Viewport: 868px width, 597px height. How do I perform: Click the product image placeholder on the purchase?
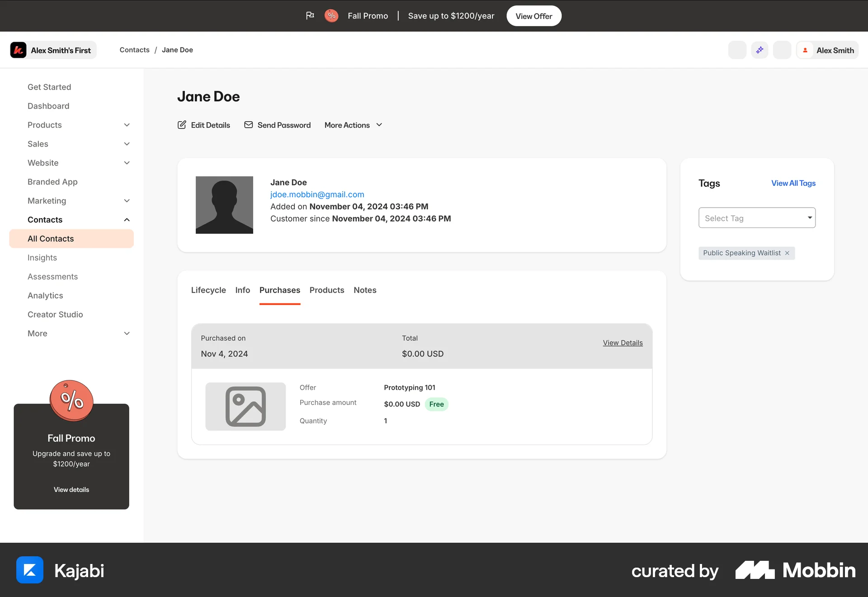(x=245, y=406)
